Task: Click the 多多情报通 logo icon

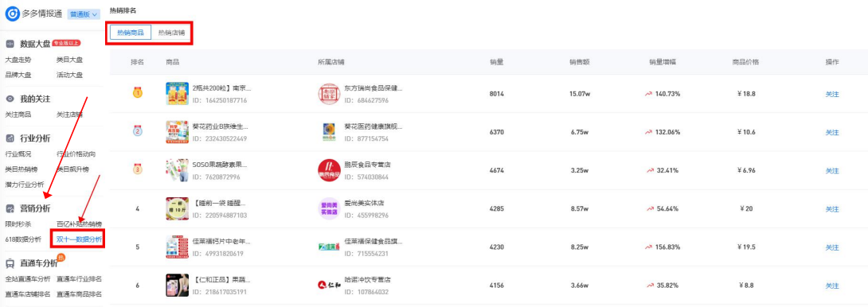Action: (x=12, y=14)
